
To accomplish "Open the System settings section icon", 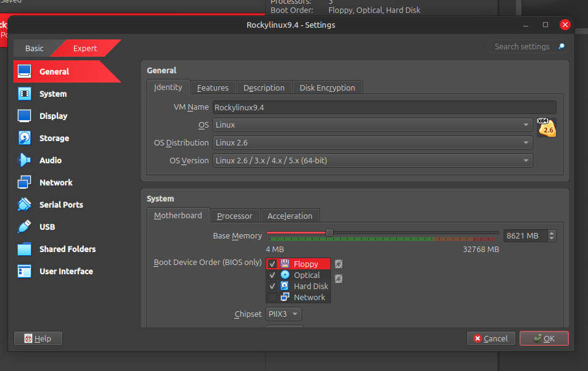I will (x=25, y=94).
